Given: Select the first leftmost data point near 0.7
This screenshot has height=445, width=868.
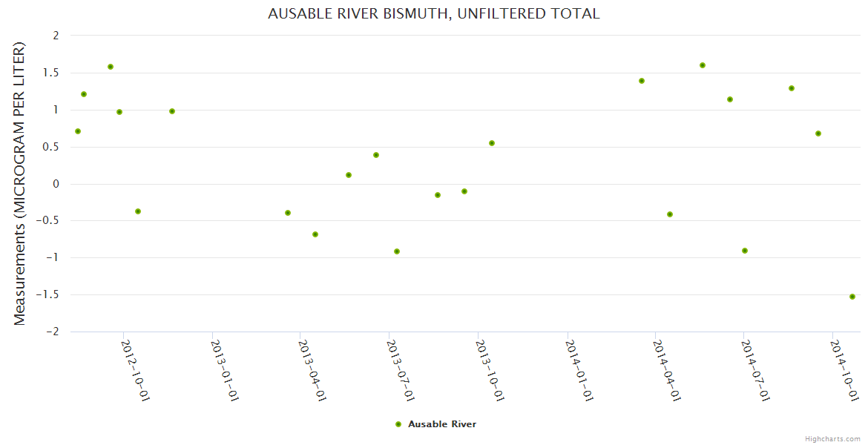Looking at the screenshot, I should tap(78, 131).
